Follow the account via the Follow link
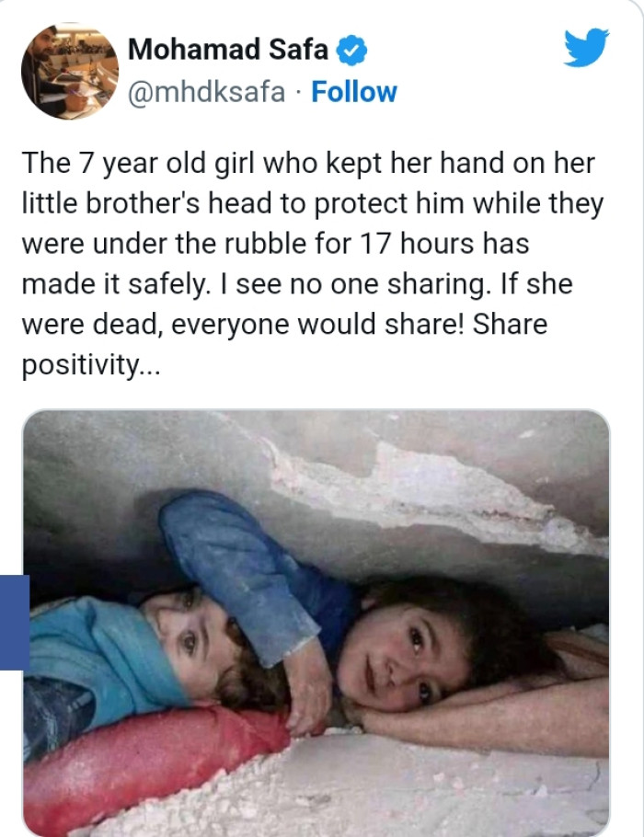The height and width of the screenshot is (837, 644). 354,92
